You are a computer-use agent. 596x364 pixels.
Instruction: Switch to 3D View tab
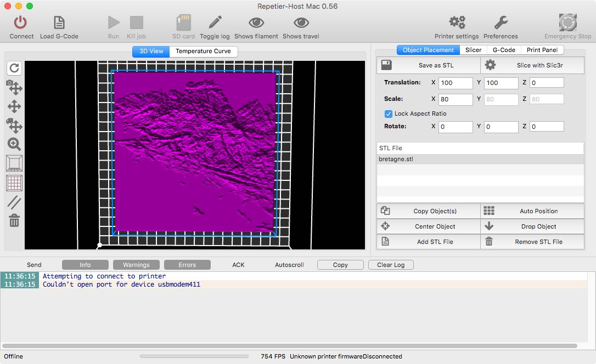[151, 51]
